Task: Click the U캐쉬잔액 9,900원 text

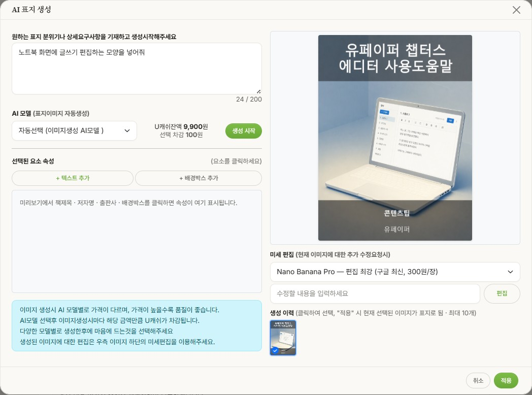Action: coord(181,126)
